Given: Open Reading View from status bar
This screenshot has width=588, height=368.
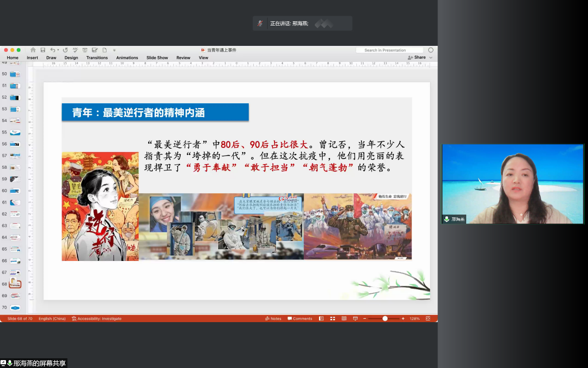Looking at the screenshot, I should (x=344, y=318).
